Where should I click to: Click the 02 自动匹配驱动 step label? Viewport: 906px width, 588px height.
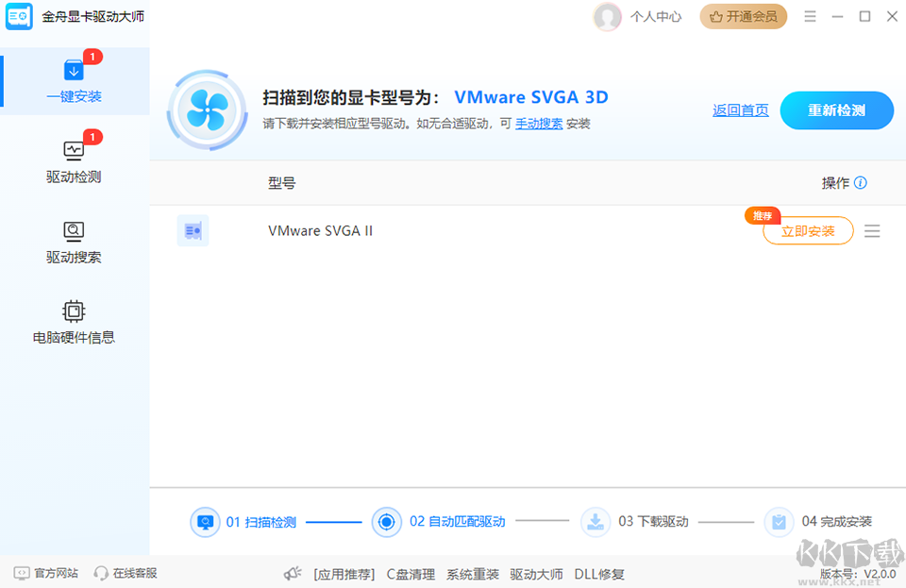click(x=458, y=522)
